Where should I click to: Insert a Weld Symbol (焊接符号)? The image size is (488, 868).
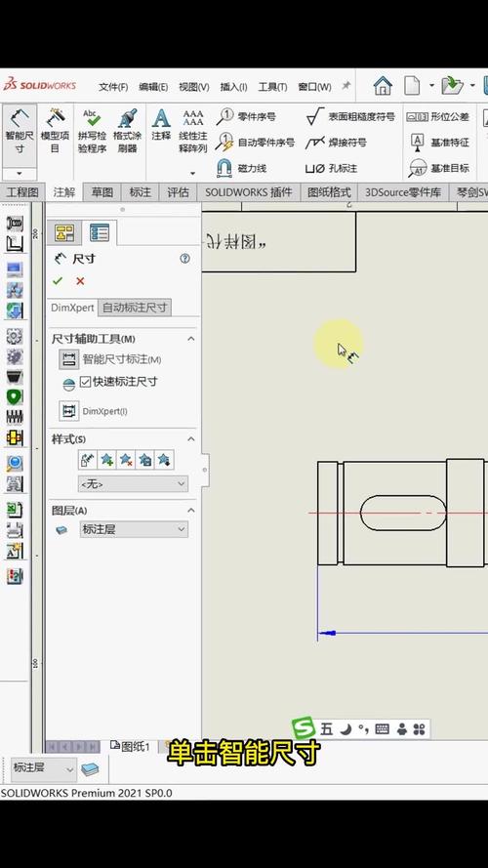coord(336,143)
